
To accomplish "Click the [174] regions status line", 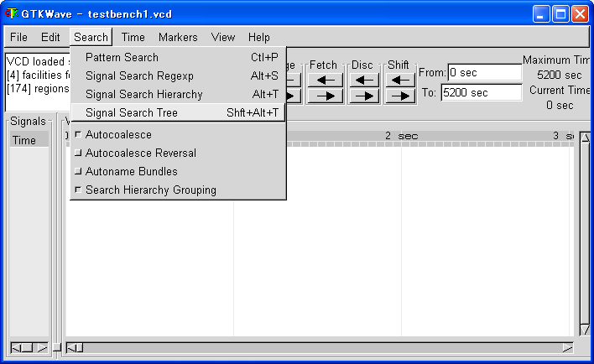I will pyautogui.click(x=38, y=89).
